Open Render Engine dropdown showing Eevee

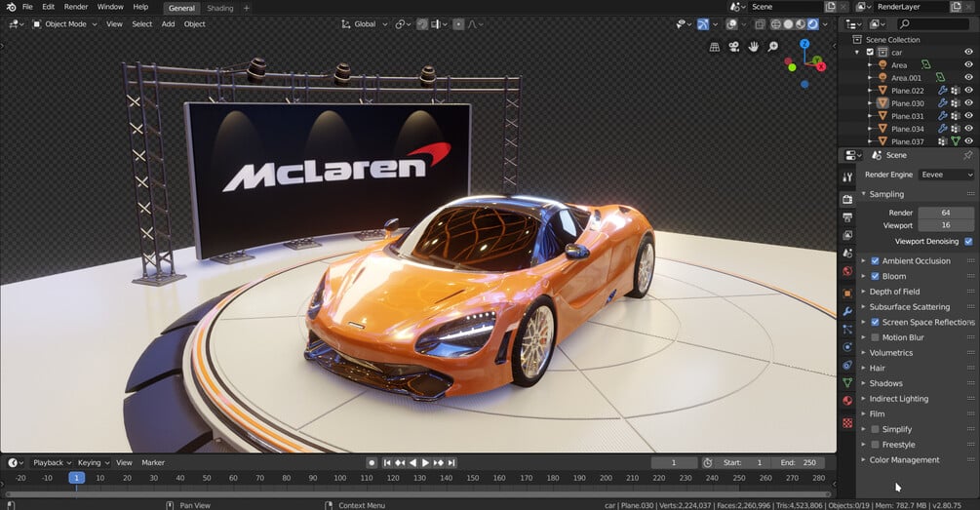tap(946, 175)
